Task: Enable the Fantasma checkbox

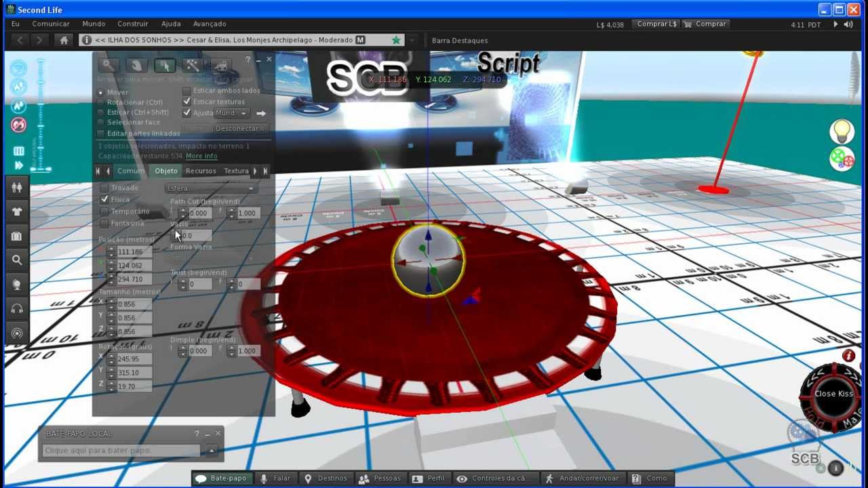Action: pos(104,224)
